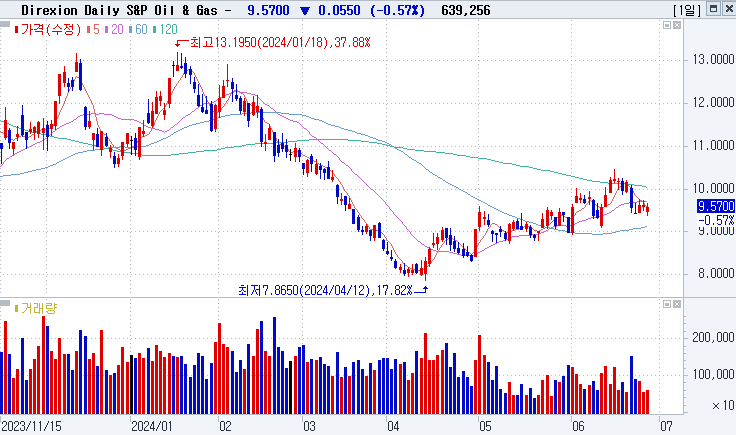The height and width of the screenshot is (435, 736).
Task: Click the 07 month axis label
Action: click(666, 426)
